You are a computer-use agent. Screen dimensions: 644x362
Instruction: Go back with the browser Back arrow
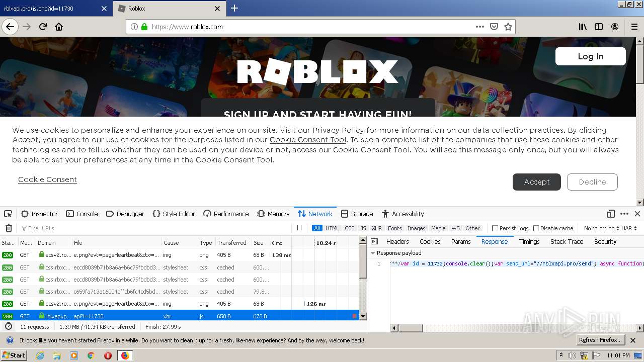10,27
